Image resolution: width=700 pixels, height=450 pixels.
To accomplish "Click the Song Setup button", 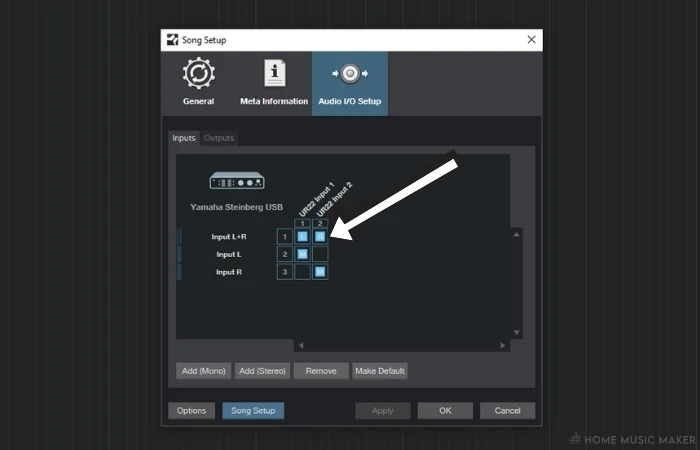I will [x=253, y=411].
